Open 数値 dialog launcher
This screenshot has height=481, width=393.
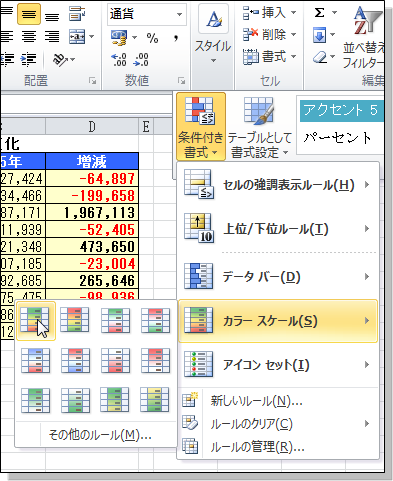click(181, 80)
